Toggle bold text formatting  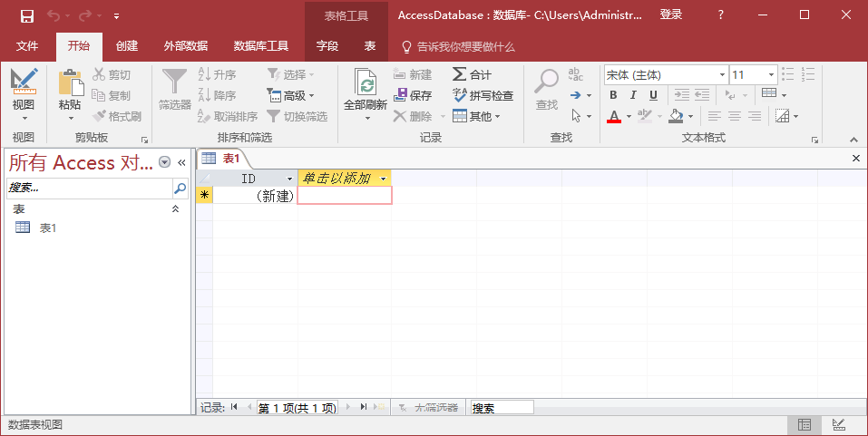pos(613,95)
